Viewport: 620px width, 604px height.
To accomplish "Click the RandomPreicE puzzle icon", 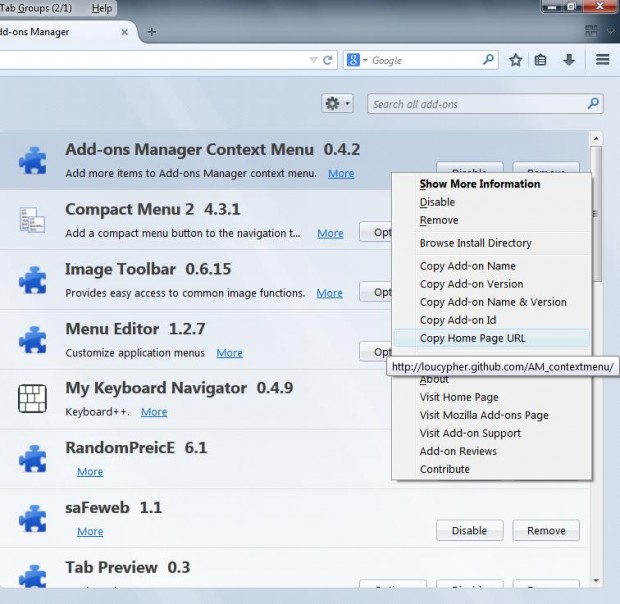I will coord(32,459).
